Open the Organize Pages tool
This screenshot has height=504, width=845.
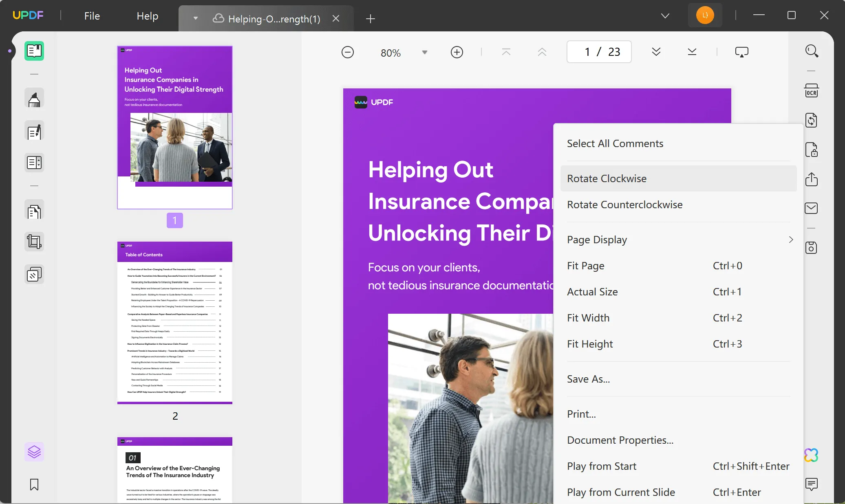(34, 211)
